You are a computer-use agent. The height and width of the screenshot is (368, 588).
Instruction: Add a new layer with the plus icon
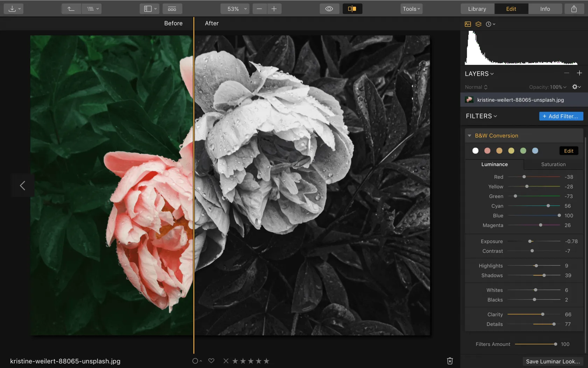pos(579,73)
